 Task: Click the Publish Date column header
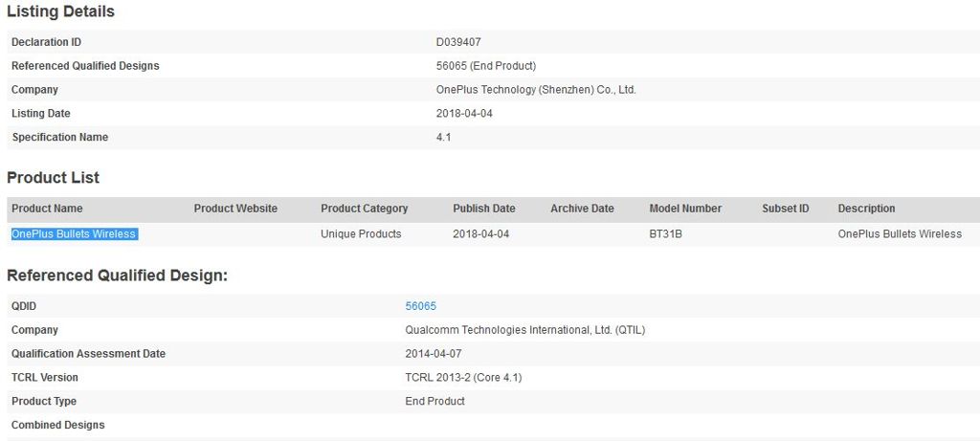point(483,209)
